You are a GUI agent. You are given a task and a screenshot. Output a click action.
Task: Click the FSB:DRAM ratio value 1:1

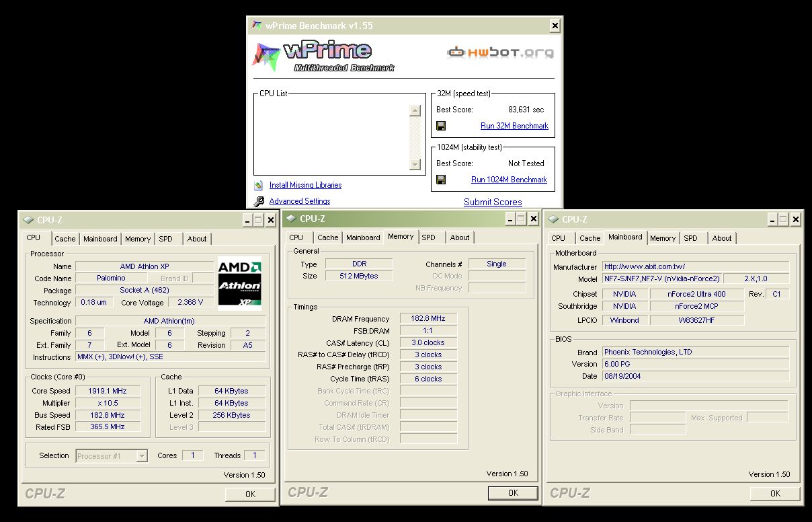click(x=428, y=331)
